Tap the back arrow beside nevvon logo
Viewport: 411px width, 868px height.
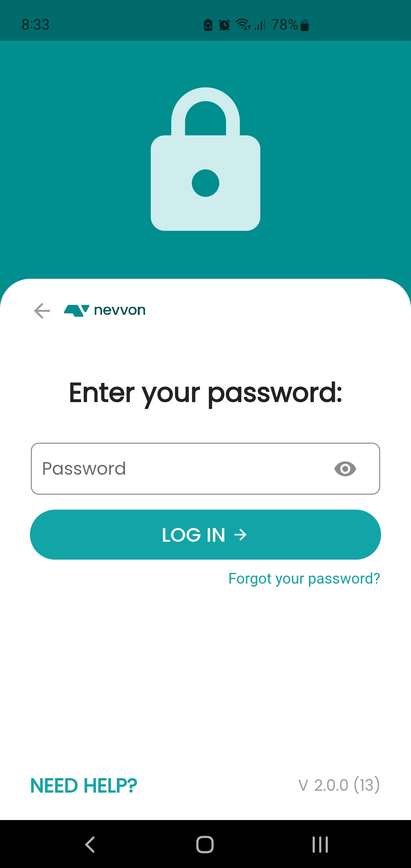[42, 311]
